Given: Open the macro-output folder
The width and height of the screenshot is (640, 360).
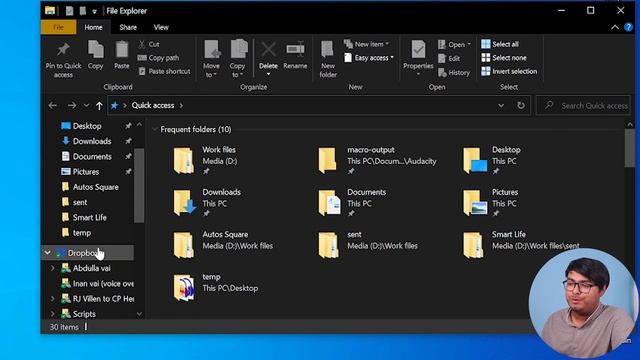Looking at the screenshot, I should click(x=378, y=161).
